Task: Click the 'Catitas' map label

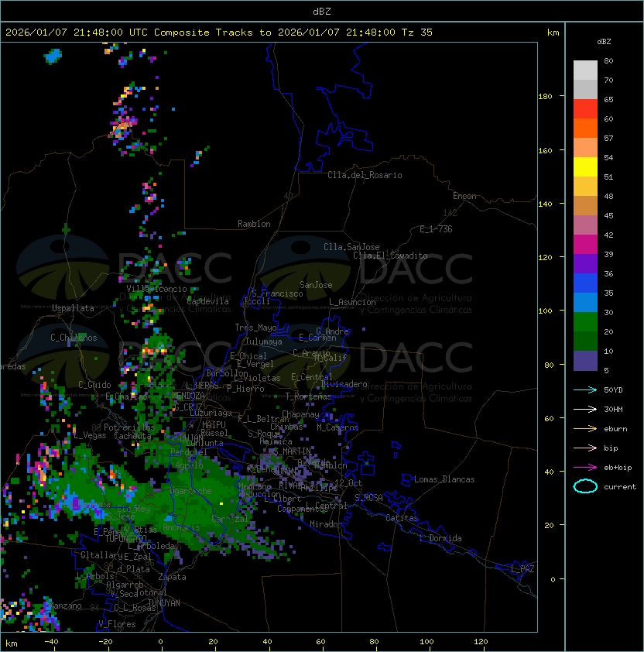Action: [402, 518]
